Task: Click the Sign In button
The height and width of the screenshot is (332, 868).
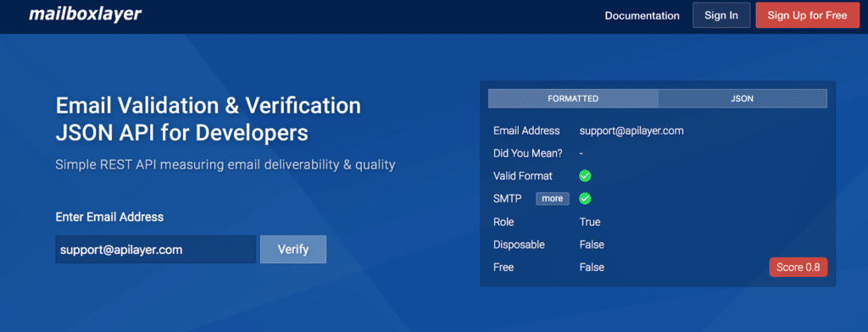Action: click(721, 15)
